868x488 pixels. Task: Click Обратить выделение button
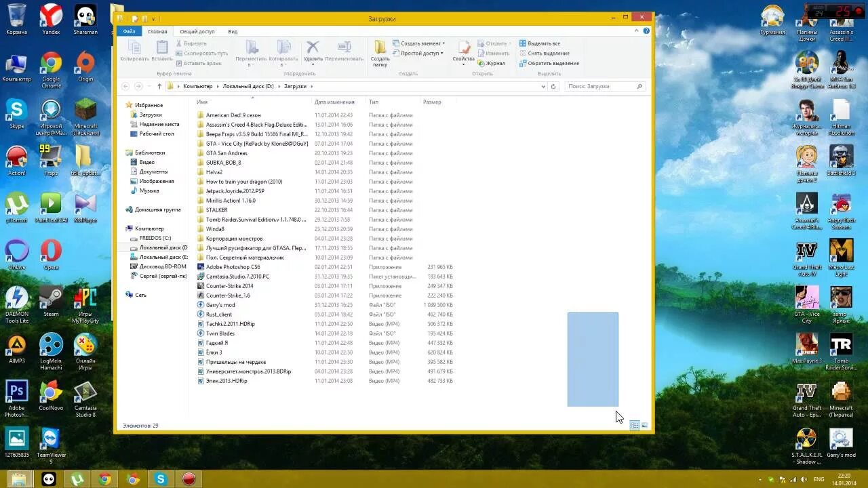(549, 63)
